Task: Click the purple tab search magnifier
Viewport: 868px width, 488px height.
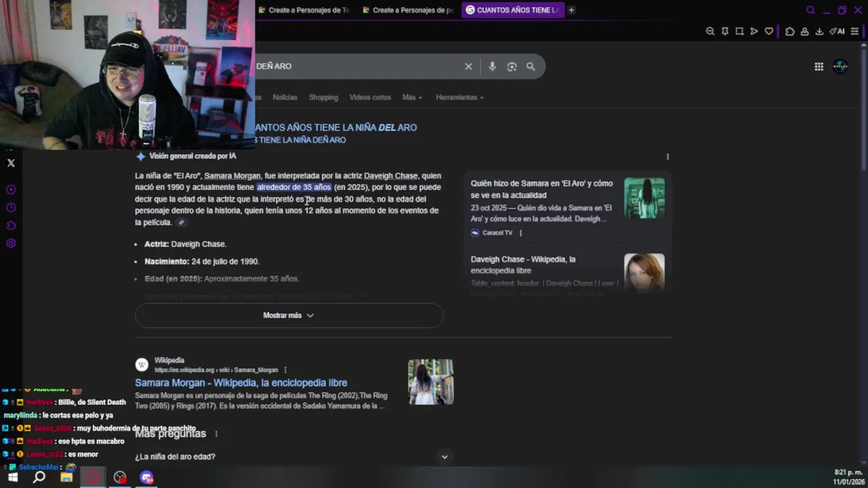Action: (x=810, y=10)
